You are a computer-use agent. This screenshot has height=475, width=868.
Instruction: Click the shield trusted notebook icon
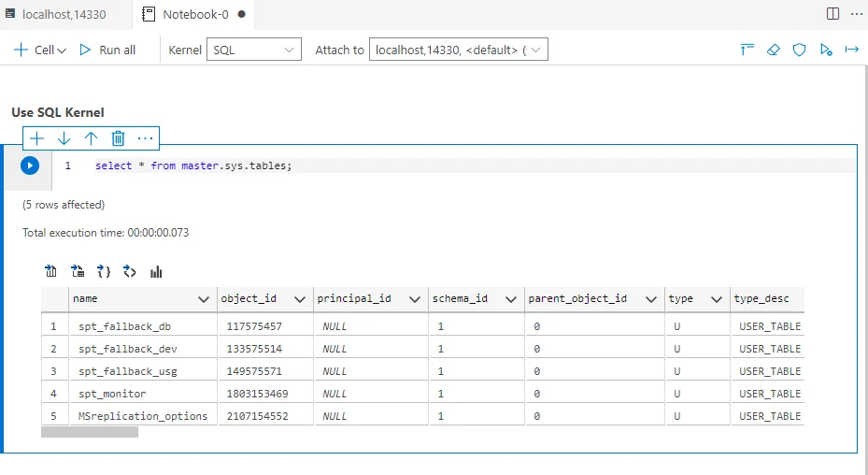799,50
